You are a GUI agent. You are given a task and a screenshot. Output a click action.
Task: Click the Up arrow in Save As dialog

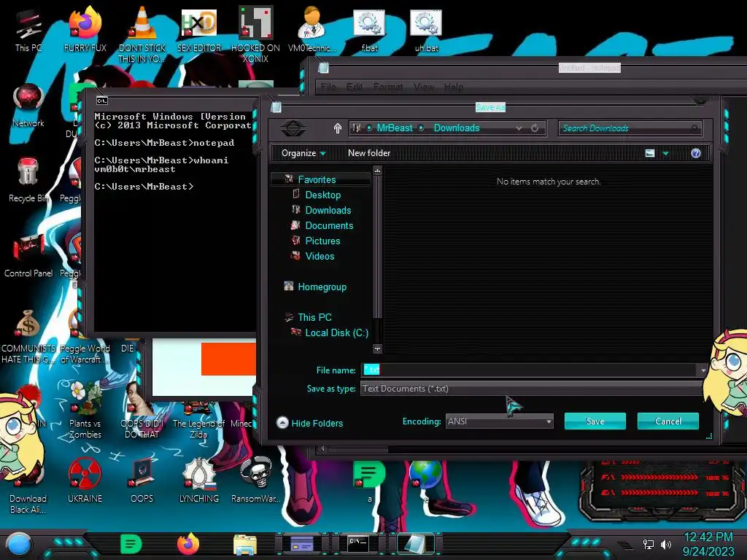[x=337, y=128]
